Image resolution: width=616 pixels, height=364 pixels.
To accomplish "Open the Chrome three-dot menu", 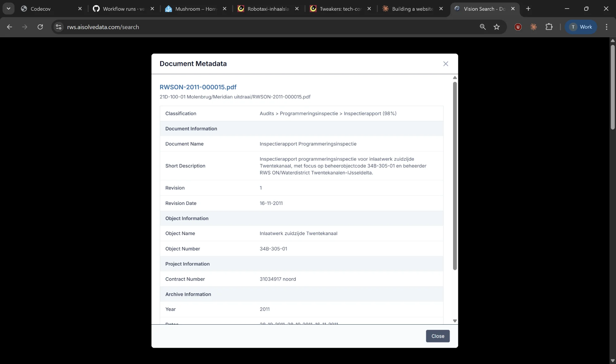I will (606, 27).
